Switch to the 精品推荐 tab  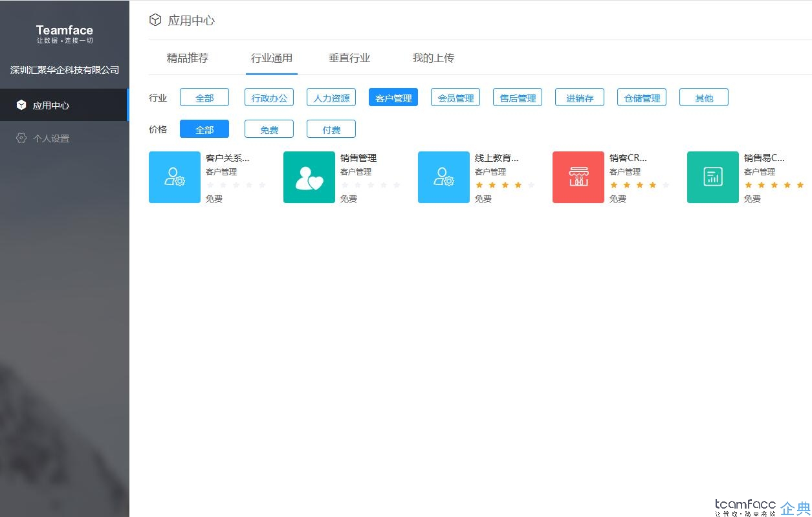188,58
